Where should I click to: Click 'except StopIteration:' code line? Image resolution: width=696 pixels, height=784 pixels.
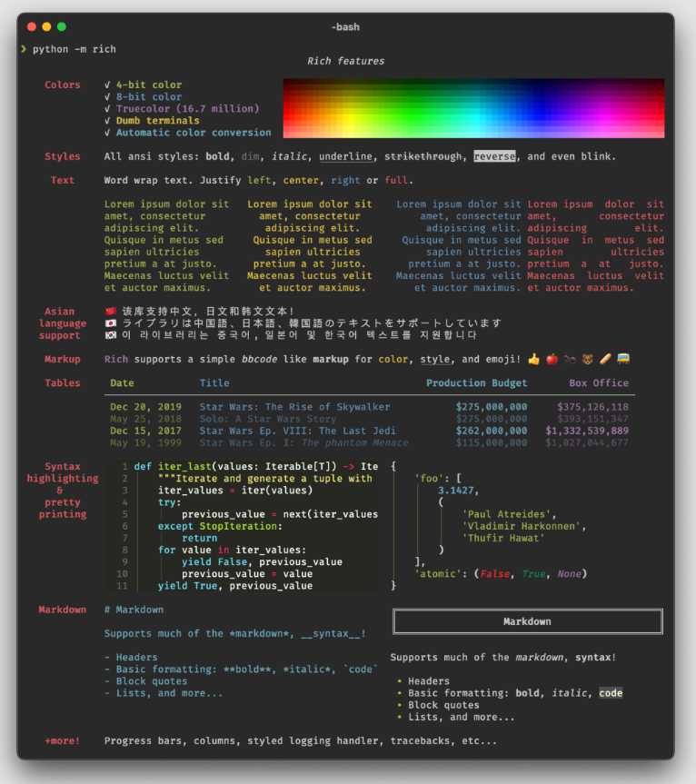(221, 526)
